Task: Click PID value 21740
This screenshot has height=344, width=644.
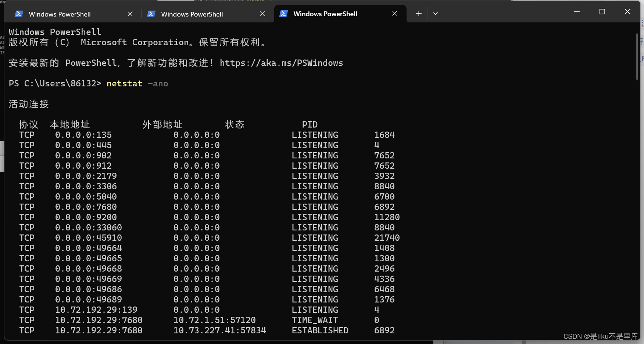Action: tap(387, 238)
